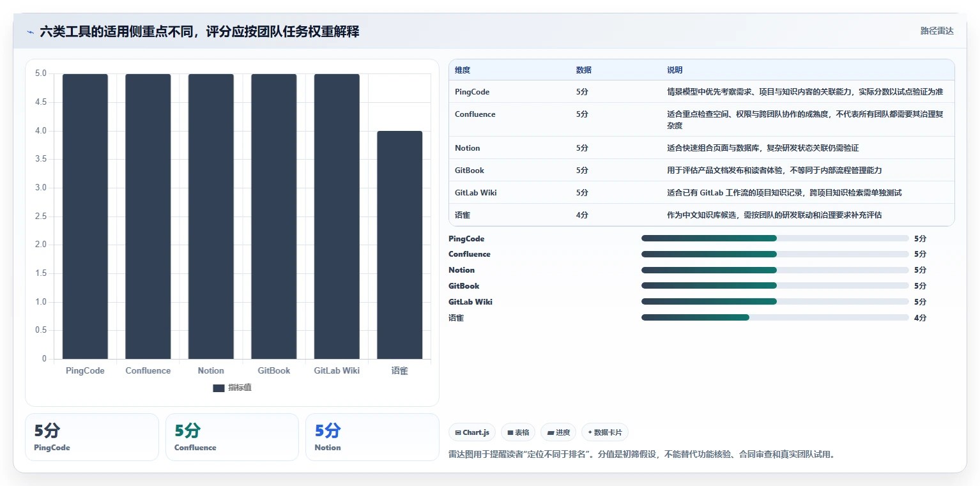Click the Confluence progress bar
The width and height of the screenshot is (980, 486).
coord(775,254)
